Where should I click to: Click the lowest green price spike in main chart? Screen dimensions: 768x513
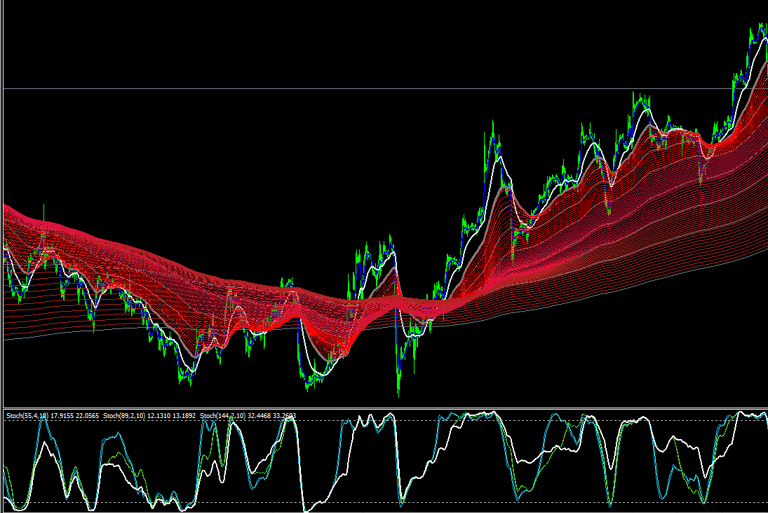[x=398, y=392]
